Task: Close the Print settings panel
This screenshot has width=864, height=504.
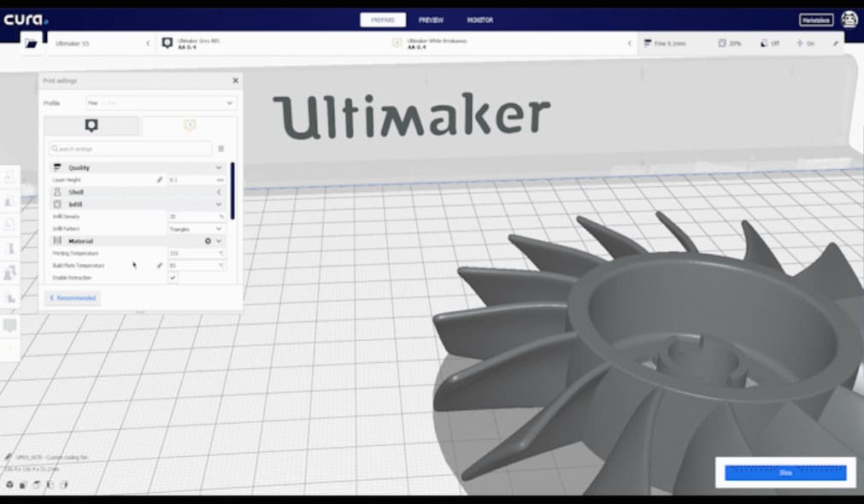Action: (235, 80)
